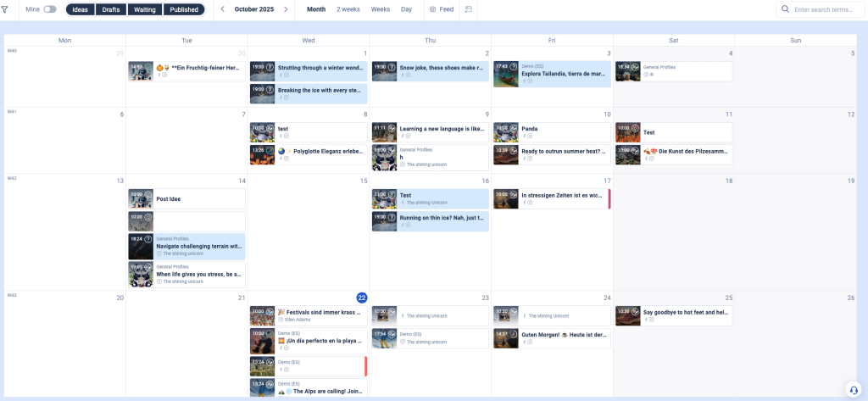
Task: Switch to Weeks view
Action: (x=381, y=9)
